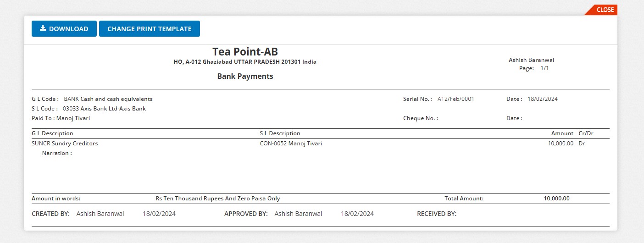This screenshot has width=644, height=243.
Task: Click the SUNCR Sundry Creditors entry
Action: tap(65, 144)
